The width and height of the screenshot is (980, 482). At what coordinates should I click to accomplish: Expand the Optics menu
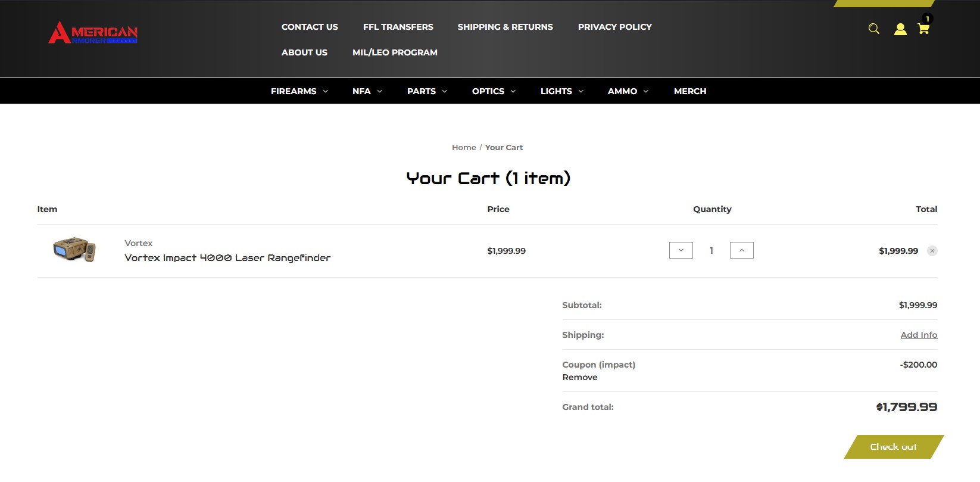494,91
